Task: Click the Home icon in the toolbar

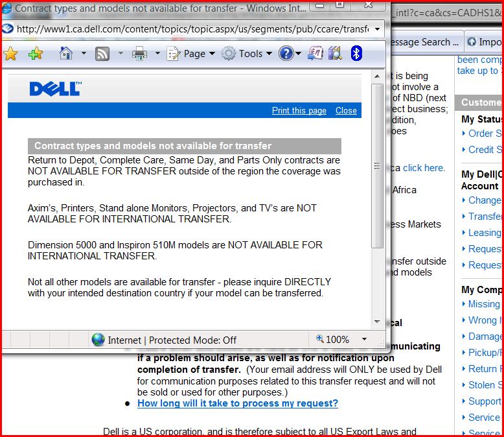Action: [x=66, y=53]
